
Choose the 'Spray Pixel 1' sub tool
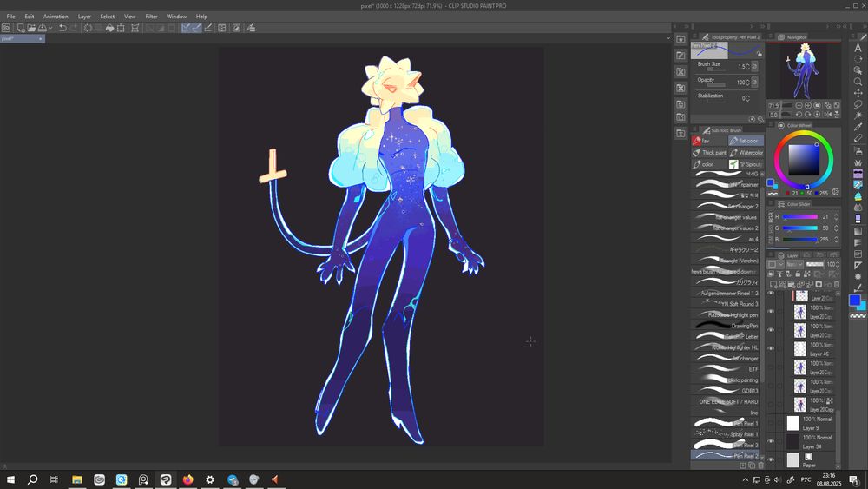(727, 434)
